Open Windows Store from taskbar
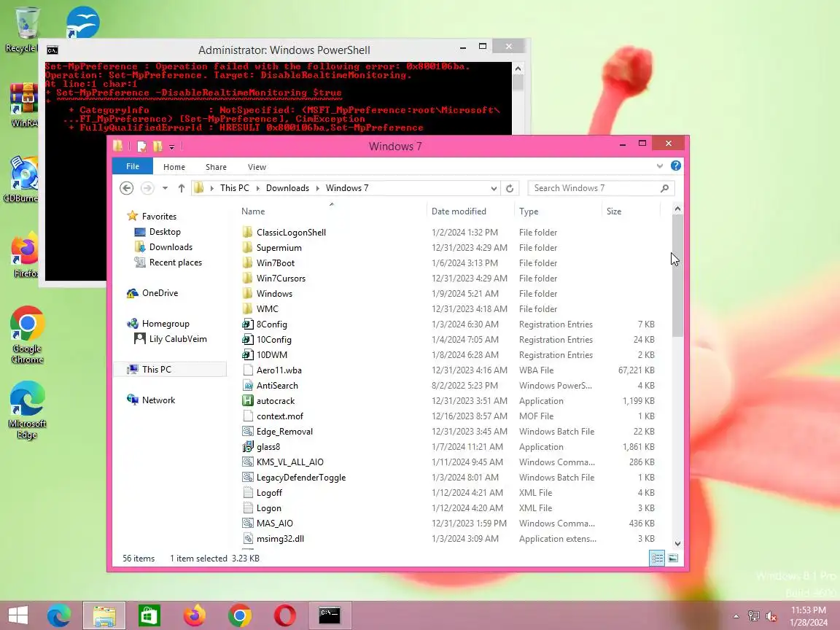840x630 pixels. [x=149, y=615]
